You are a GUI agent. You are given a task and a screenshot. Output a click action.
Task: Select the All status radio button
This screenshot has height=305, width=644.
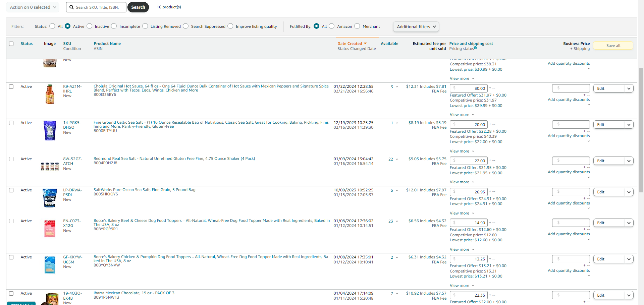[x=52, y=26]
